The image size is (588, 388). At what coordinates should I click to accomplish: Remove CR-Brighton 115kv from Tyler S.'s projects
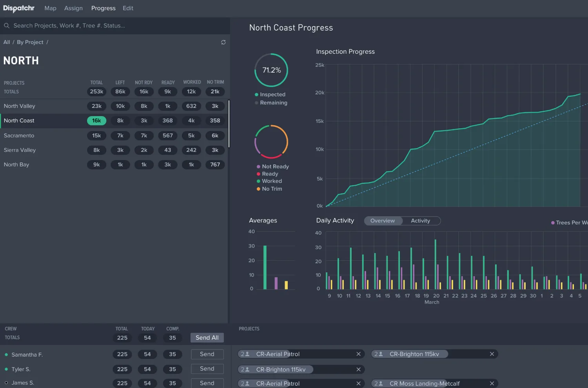click(358, 370)
